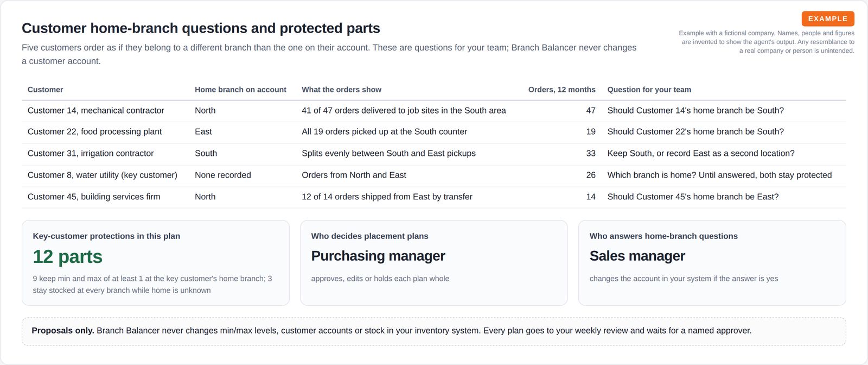The width and height of the screenshot is (868, 365).
Task: Click the 'North' home branch for Customer 45
Action: pyautogui.click(x=205, y=197)
